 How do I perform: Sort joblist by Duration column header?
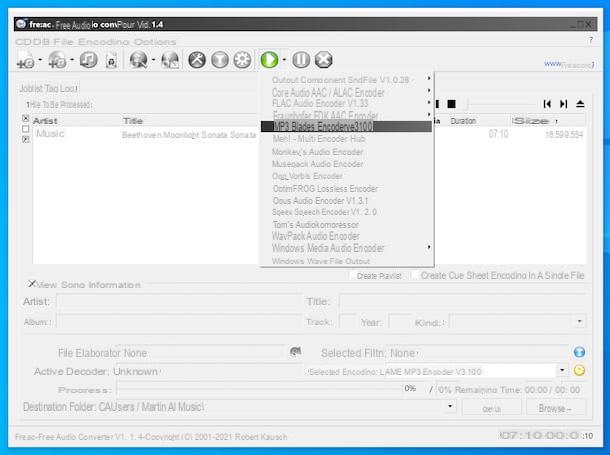point(479,121)
